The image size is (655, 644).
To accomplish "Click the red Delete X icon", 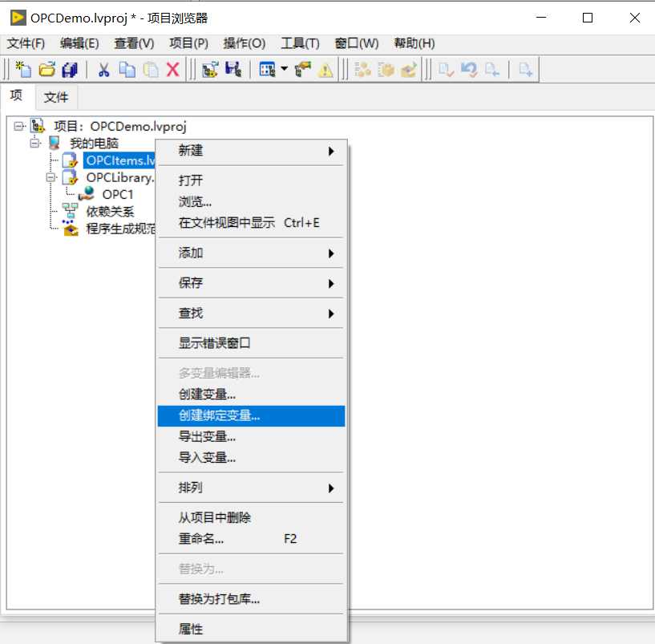I will (x=173, y=69).
